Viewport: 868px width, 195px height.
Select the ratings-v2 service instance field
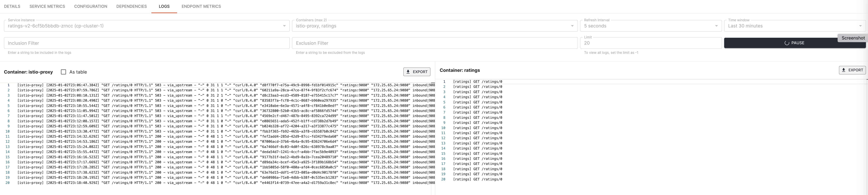click(147, 26)
